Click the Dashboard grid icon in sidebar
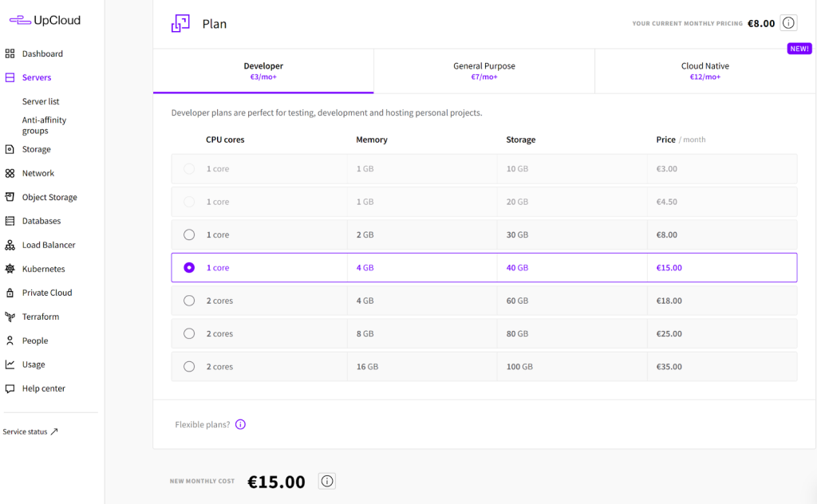Viewport: 817px width, 504px height. [x=10, y=54]
